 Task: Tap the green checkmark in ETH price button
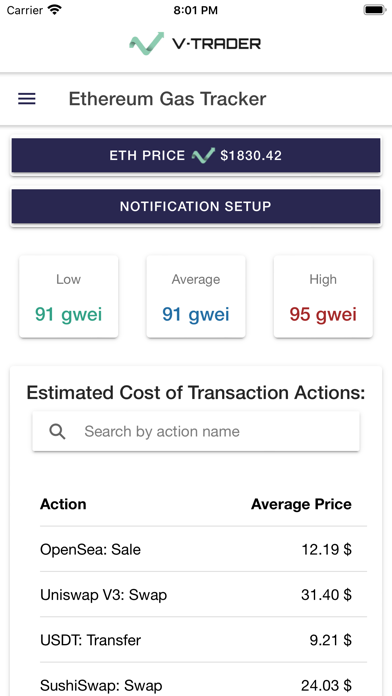tap(203, 156)
